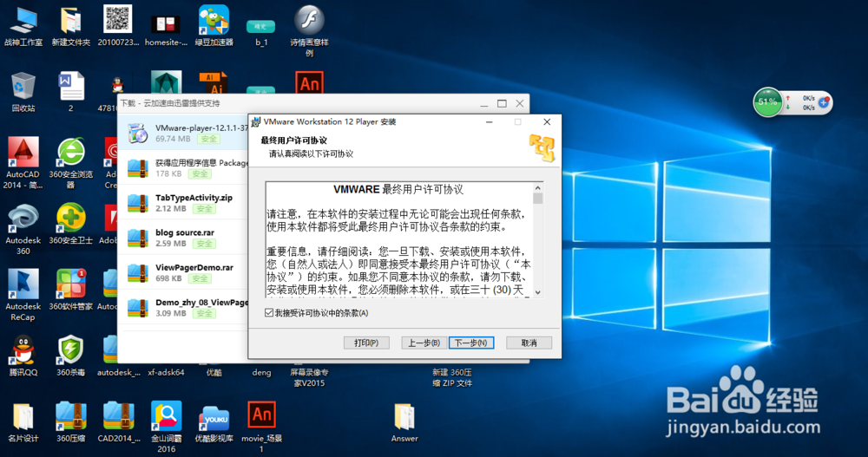Launch AutoCAD 2014 shortcut
This screenshot has height=457, width=868.
coord(23,163)
